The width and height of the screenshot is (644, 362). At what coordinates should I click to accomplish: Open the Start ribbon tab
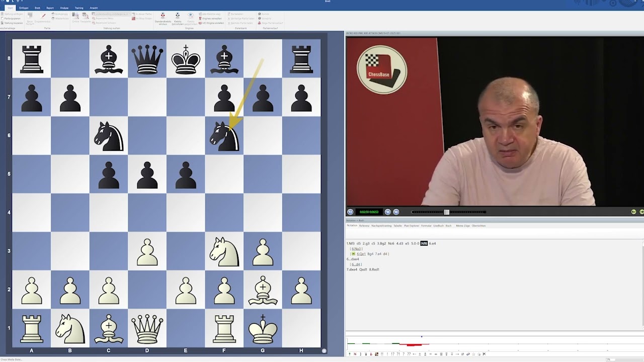(10, 8)
